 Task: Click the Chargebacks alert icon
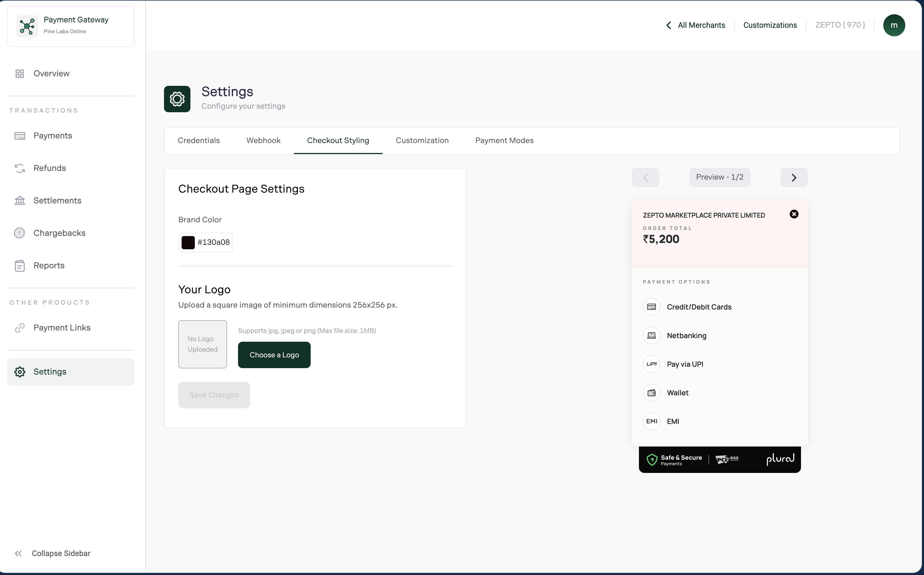click(19, 233)
